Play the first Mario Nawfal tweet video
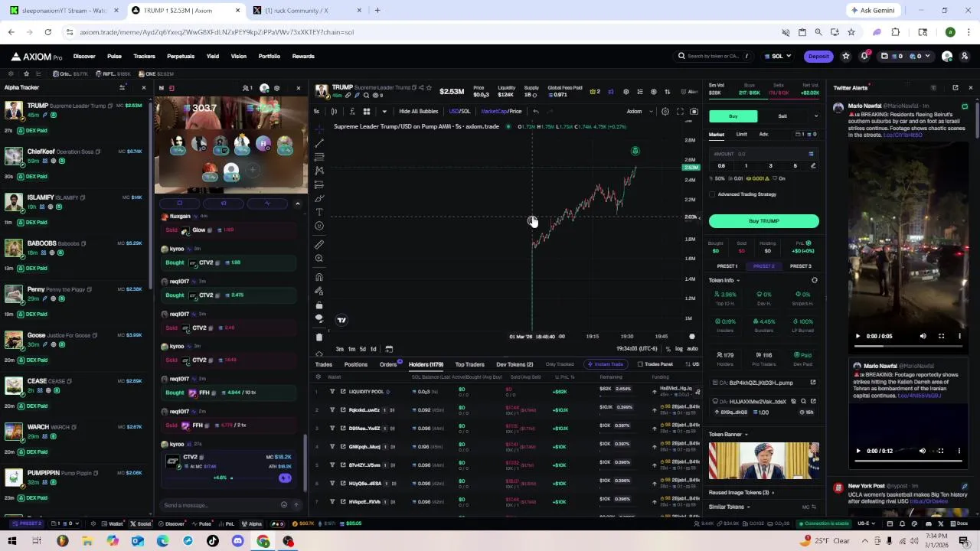Viewport: 980px width, 551px height. pos(857,336)
